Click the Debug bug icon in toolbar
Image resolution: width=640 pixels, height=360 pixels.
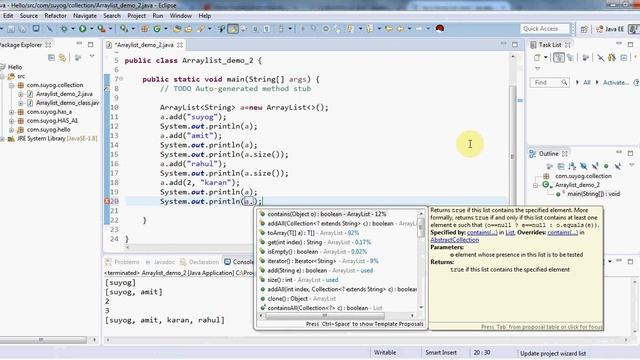click(64, 29)
